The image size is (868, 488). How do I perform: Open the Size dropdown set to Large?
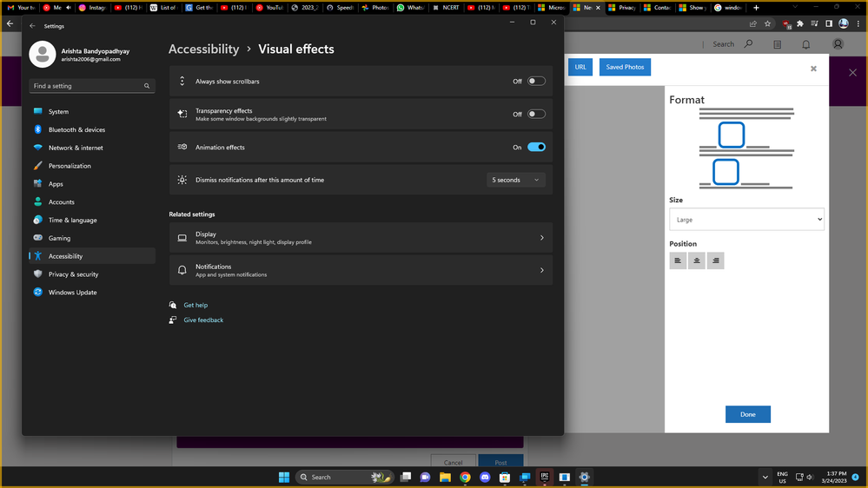pyautogui.click(x=746, y=220)
